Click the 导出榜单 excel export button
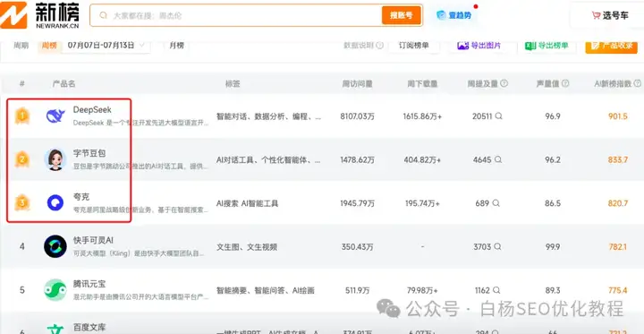644x334 pixels. click(547, 46)
